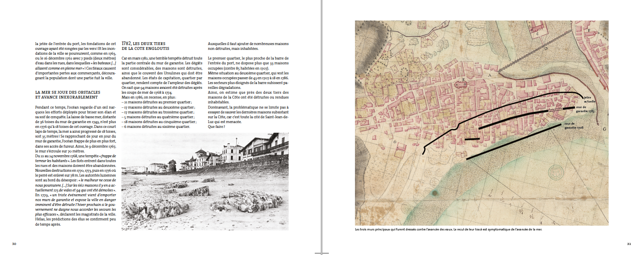
Task: Click list line "21 maisons détruites au premier quartier"
Action: tap(157, 102)
